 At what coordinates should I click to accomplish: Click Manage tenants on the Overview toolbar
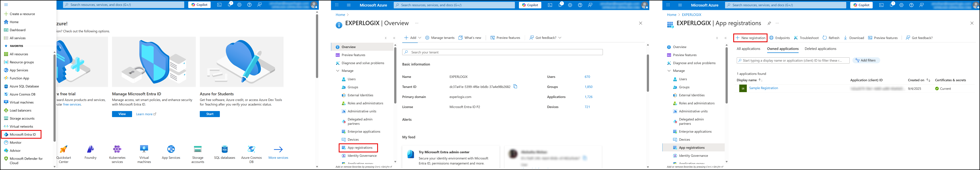tap(440, 38)
